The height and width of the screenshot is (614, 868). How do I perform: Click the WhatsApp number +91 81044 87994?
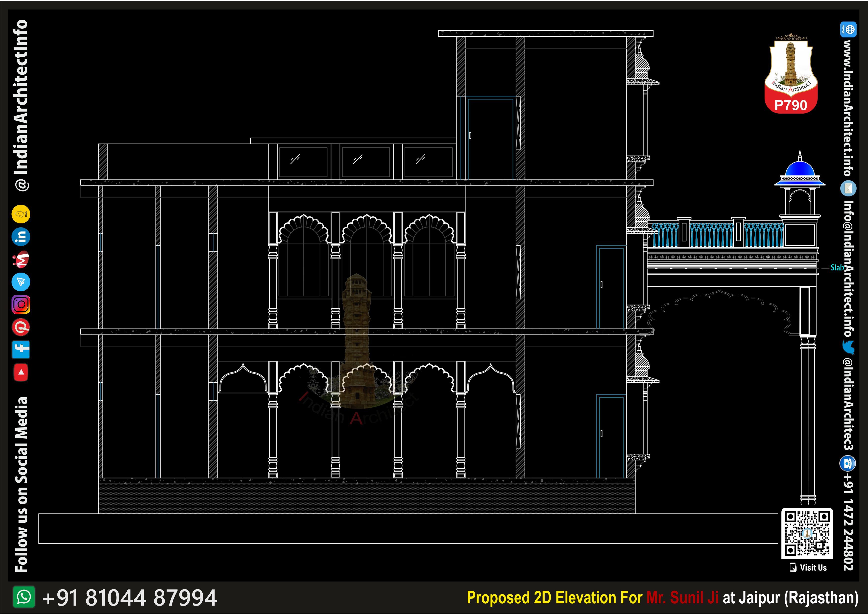(x=130, y=598)
